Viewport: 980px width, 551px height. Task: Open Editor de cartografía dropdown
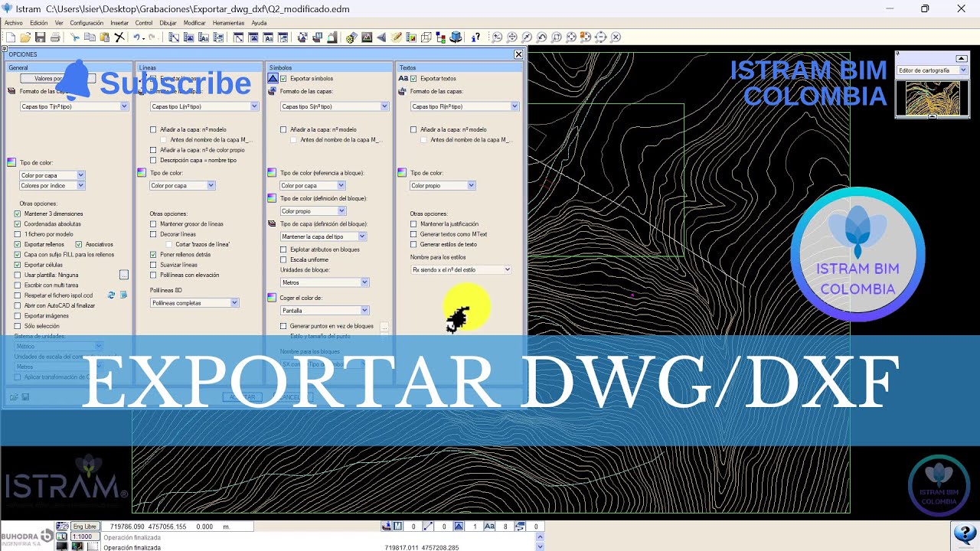(933, 70)
